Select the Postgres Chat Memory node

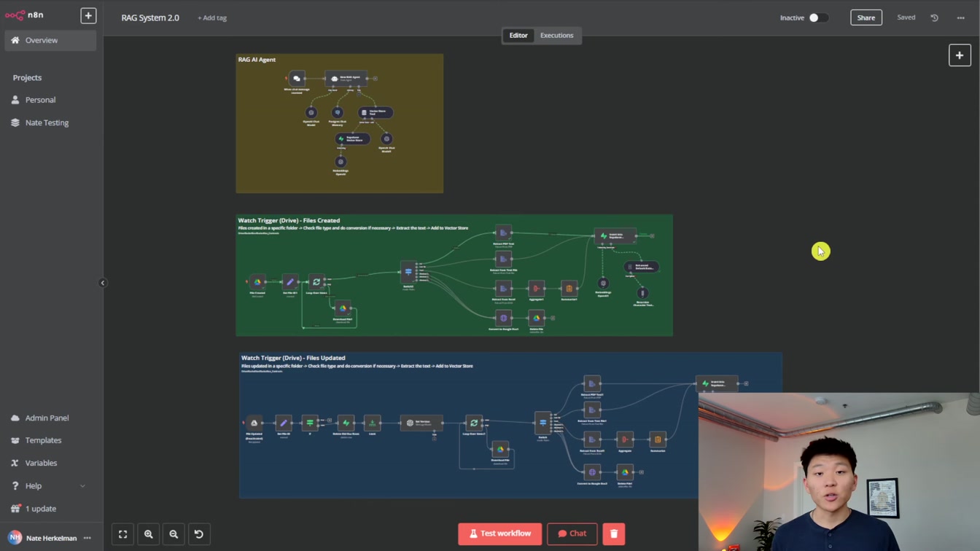337,112
